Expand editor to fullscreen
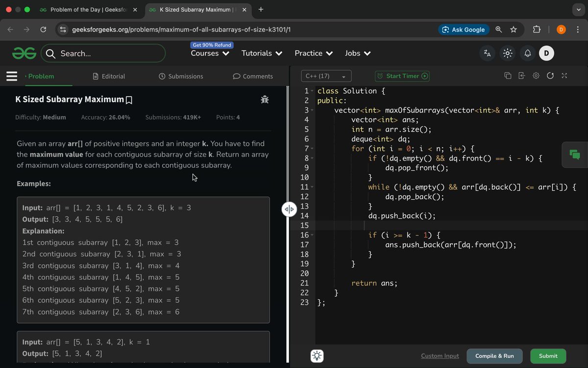Viewport: 588px width, 368px height. 564,76
